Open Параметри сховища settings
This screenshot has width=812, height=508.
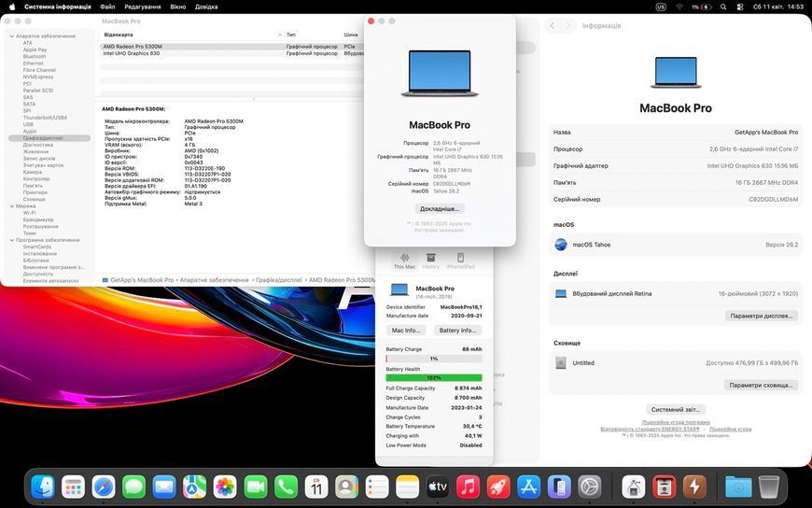[761, 385]
